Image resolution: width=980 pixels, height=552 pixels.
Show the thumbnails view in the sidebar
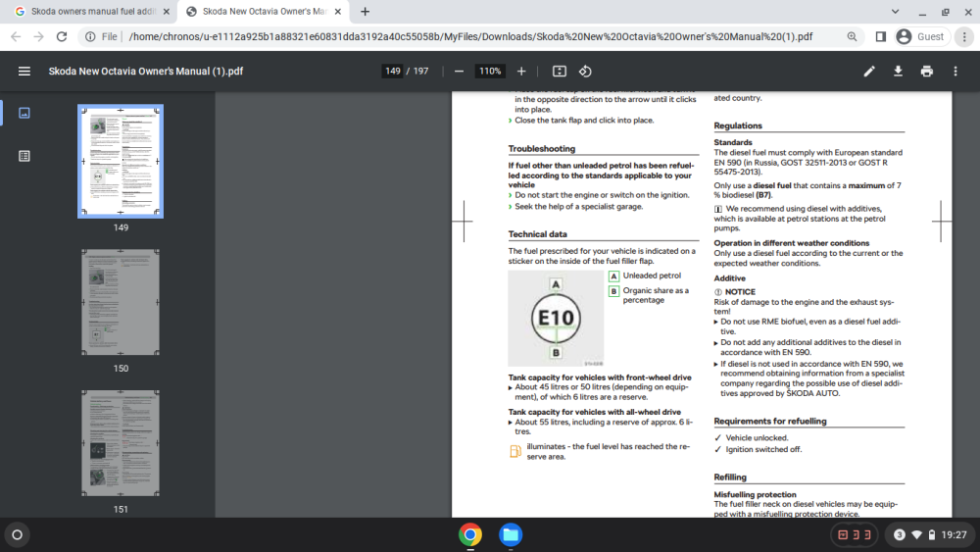[24, 113]
